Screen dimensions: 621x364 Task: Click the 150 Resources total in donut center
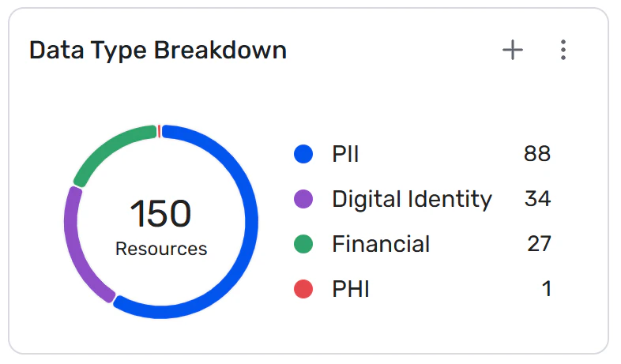point(161,227)
